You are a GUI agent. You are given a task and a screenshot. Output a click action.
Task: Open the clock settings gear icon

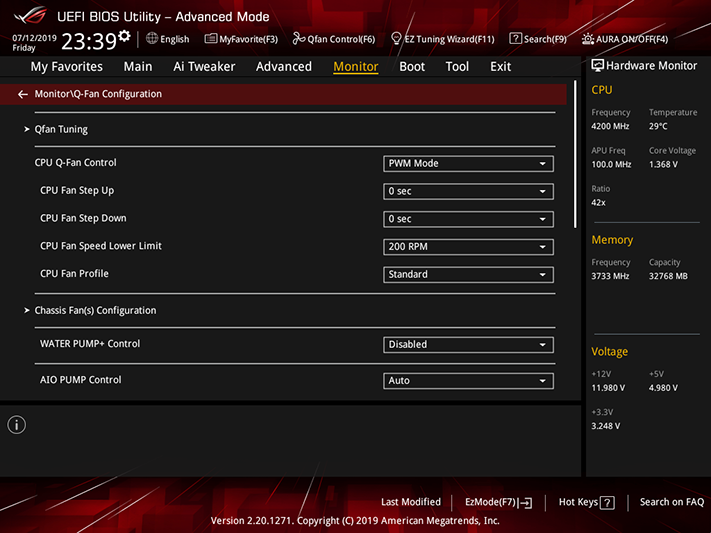pos(124,36)
